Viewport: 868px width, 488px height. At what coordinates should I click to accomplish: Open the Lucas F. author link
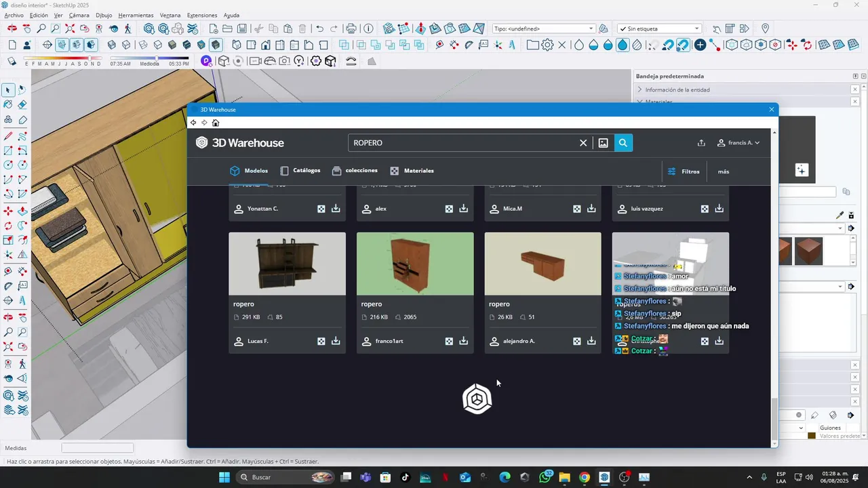pos(258,341)
